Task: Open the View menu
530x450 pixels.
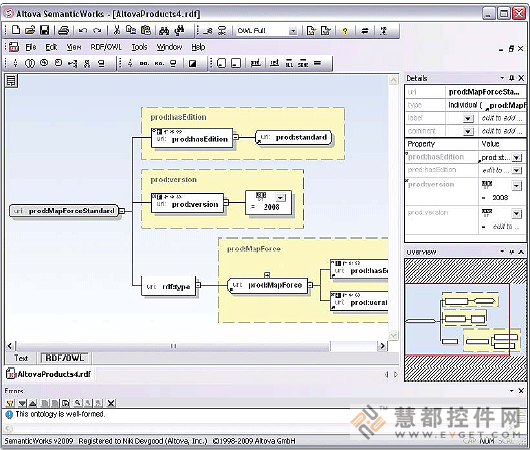Action: click(x=74, y=47)
